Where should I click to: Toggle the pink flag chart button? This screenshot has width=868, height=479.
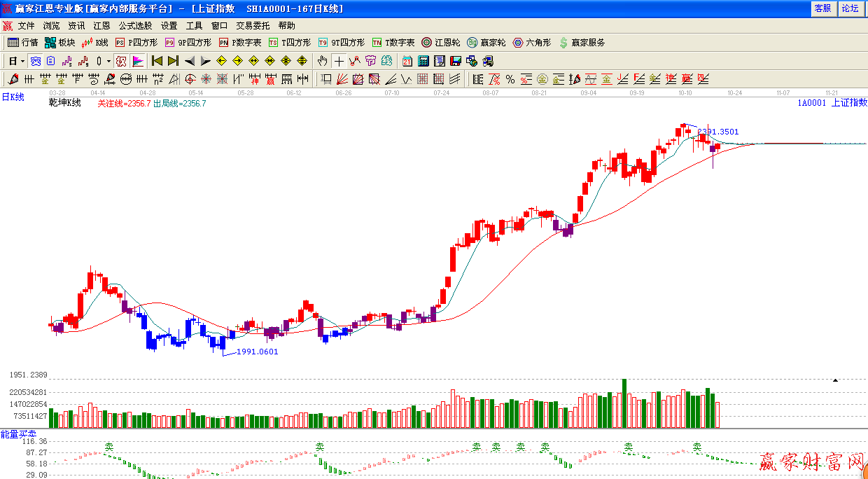[138, 61]
